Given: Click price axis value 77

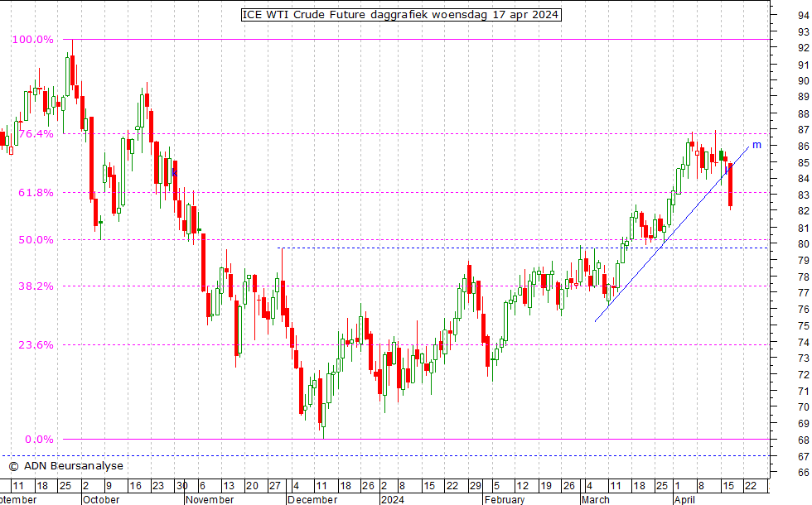Looking at the screenshot, I should click(803, 293).
